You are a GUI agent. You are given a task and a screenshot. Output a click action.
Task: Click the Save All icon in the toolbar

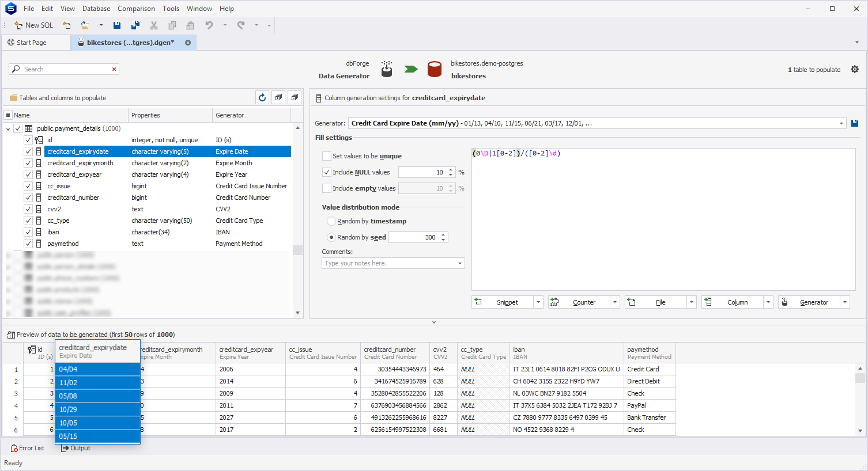point(135,25)
